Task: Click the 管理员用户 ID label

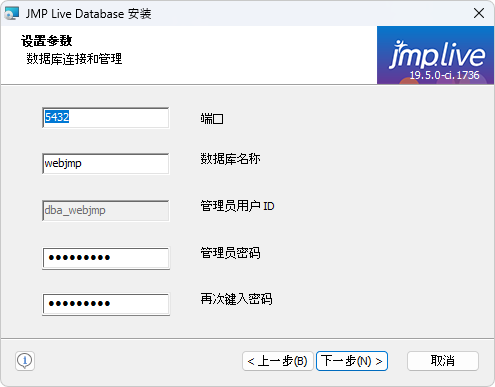Action: [237, 206]
